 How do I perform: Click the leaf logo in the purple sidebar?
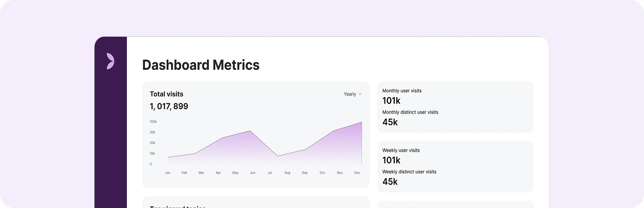tap(110, 61)
